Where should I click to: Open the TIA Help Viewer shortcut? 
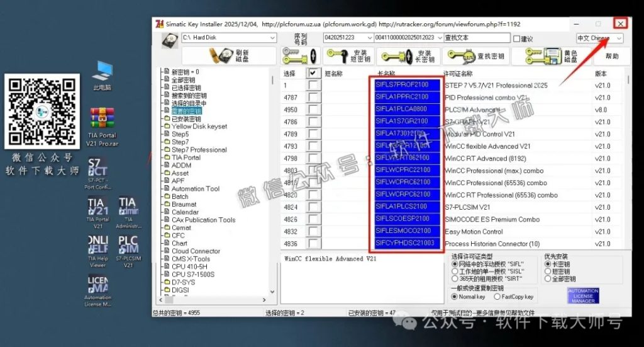coord(97,252)
